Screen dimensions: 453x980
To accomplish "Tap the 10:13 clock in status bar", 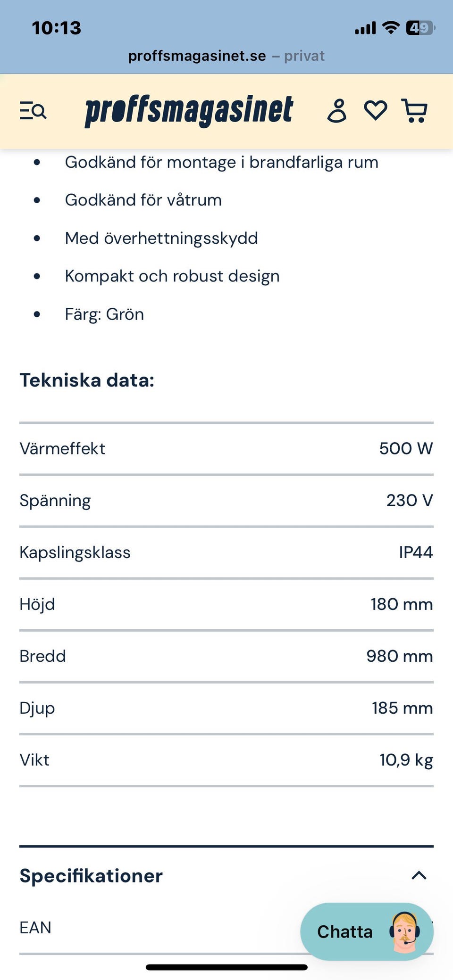I will click(57, 28).
